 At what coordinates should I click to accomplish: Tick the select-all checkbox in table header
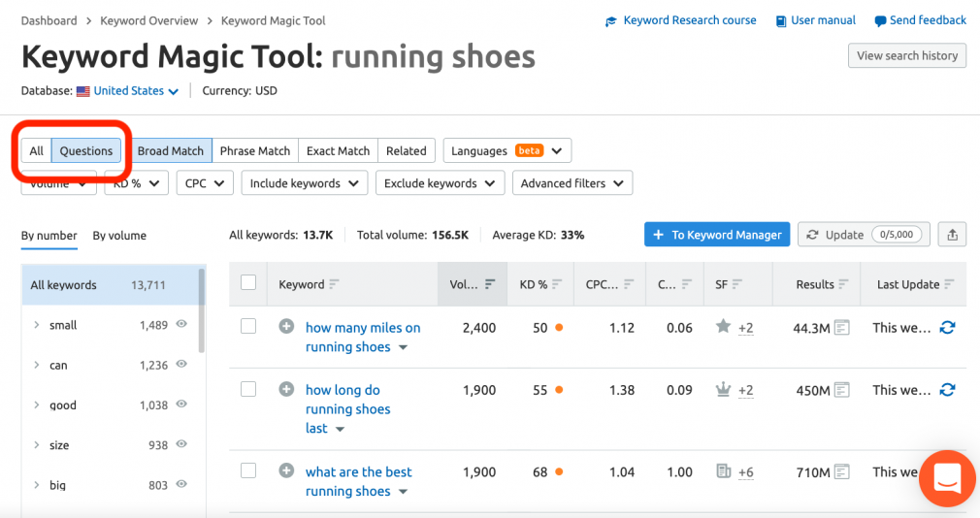[248, 283]
